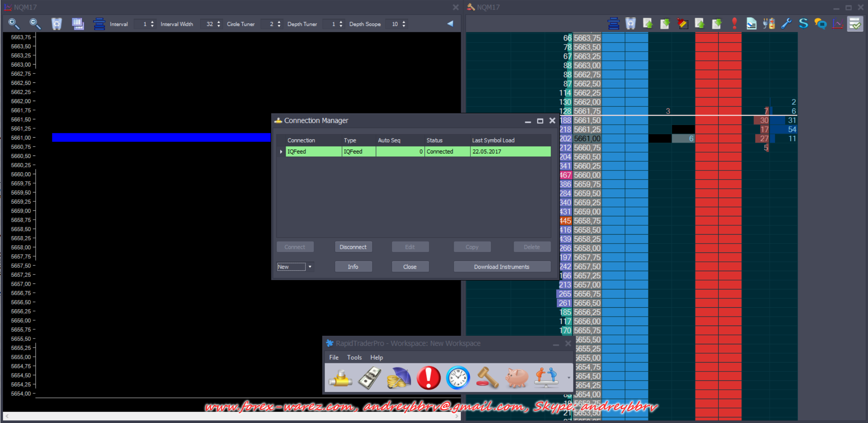868x423 pixels.
Task: Increase the Interval Width stepper value
Action: click(x=219, y=22)
